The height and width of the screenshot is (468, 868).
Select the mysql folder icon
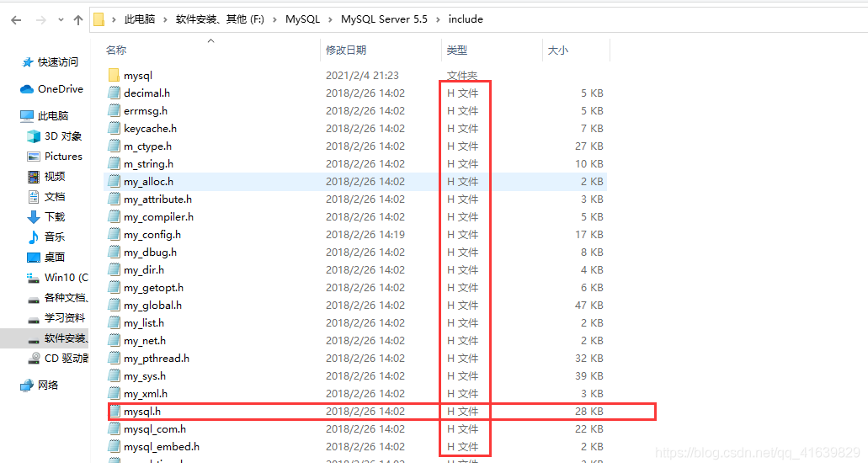(x=114, y=75)
